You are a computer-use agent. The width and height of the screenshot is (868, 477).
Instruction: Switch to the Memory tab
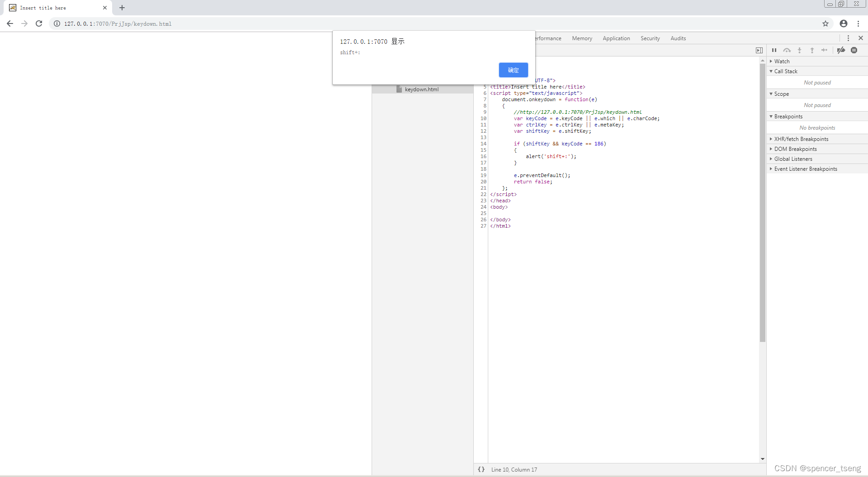(x=582, y=38)
